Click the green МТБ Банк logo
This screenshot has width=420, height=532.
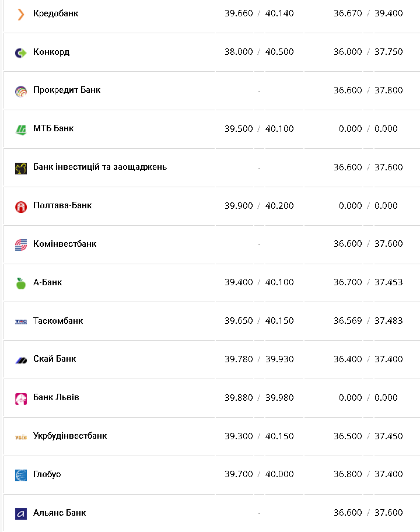click(x=21, y=129)
